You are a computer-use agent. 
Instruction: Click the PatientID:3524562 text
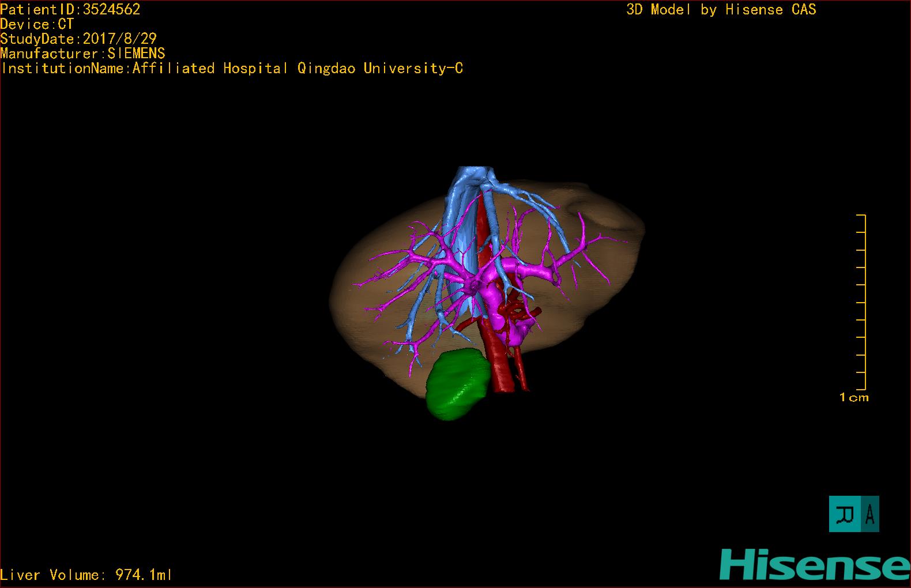(70, 9)
